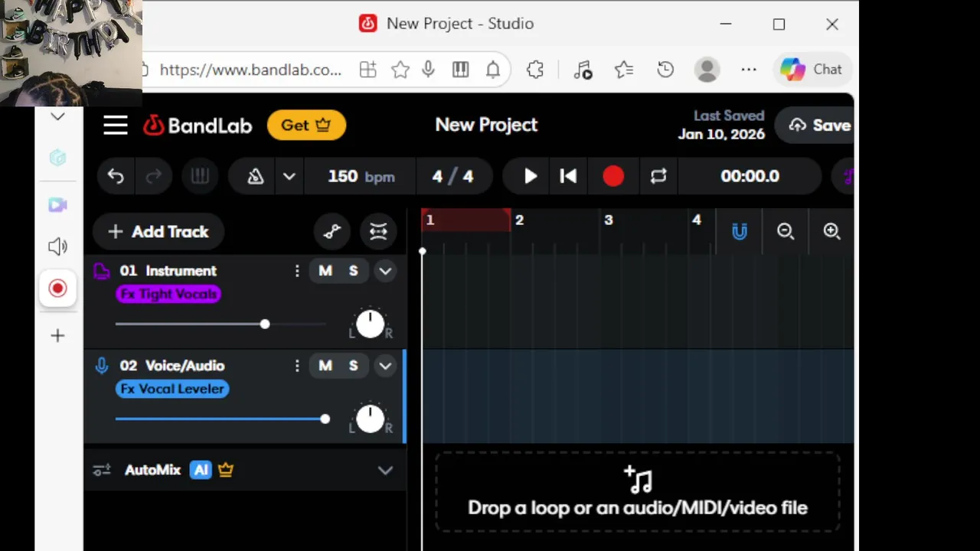Viewport: 980px width, 551px height.
Task: Add this page to favorites
Action: tap(400, 70)
